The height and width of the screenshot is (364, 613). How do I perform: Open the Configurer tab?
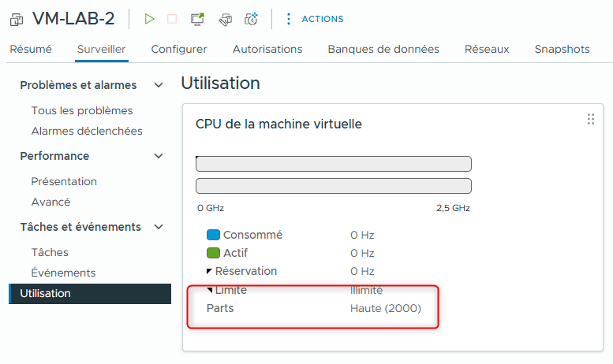179,49
